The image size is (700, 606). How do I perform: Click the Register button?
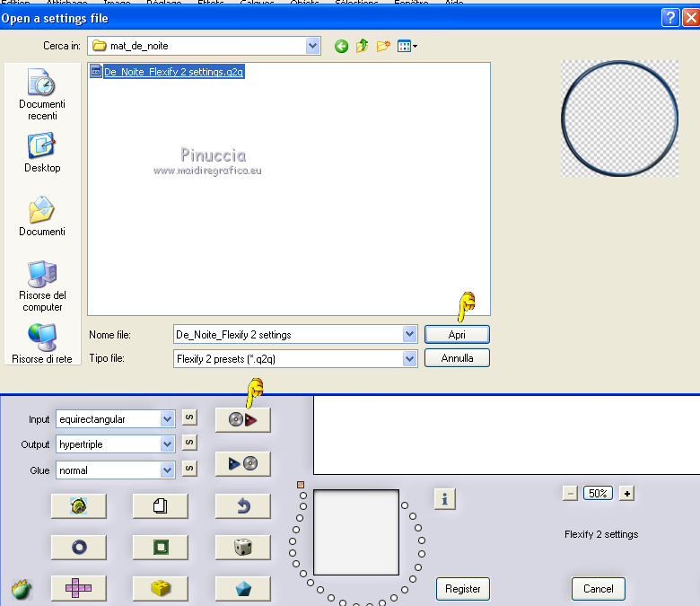point(463,589)
